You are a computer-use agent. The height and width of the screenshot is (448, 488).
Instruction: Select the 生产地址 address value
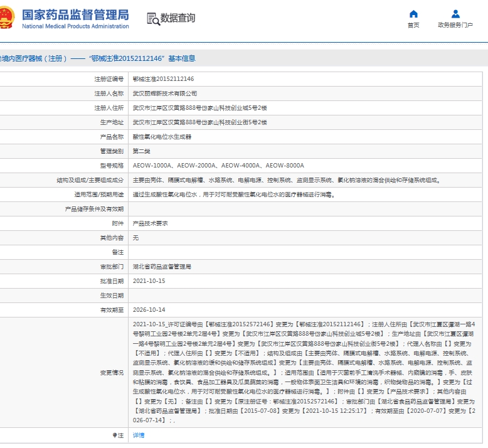[x=200, y=122]
